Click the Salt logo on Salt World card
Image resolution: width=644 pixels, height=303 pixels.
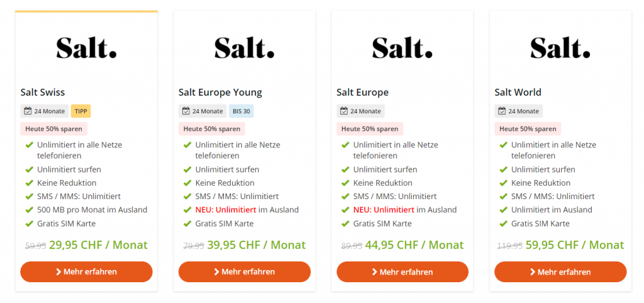560,48
